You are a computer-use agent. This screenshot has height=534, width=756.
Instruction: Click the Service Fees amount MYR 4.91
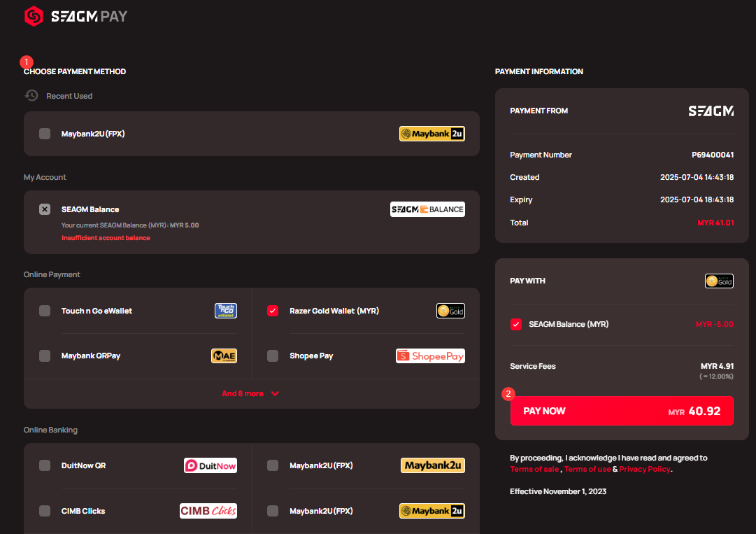pos(717,366)
